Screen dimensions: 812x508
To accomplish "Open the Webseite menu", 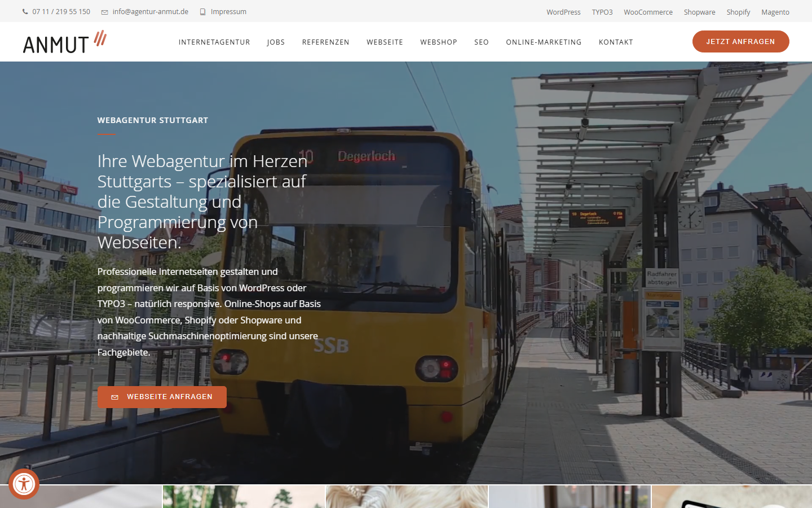I will coord(385,42).
